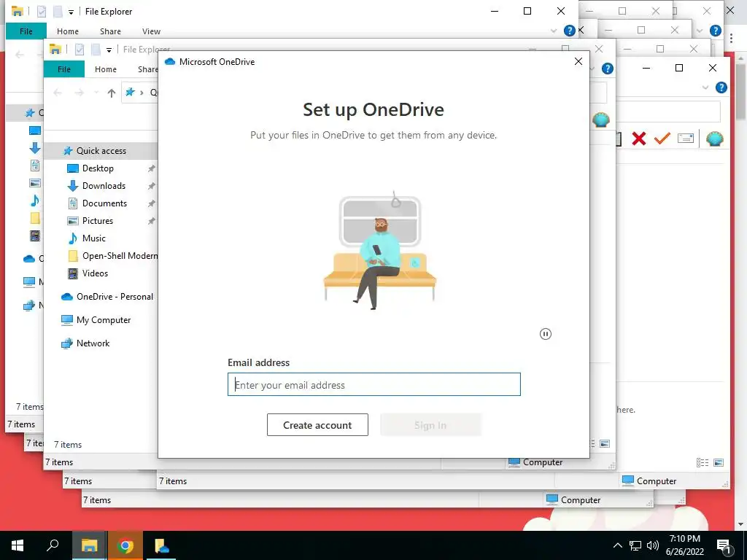Open Google Chrome from the taskbar
This screenshot has height=560, width=747.
tap(125, 545)
